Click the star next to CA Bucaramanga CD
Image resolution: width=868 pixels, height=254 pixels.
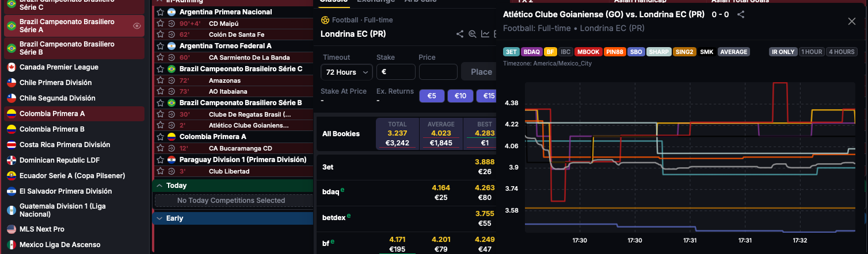point(161,148)
